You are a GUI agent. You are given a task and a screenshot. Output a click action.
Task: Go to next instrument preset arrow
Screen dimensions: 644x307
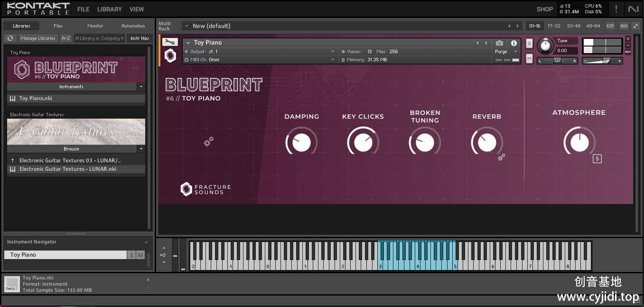[486, 43]
